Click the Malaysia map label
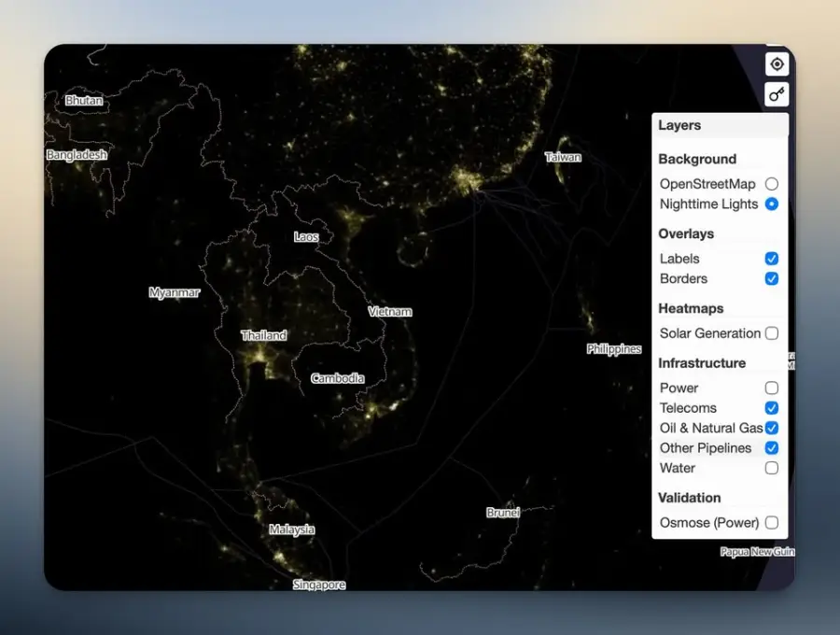 tap(291, 529)
